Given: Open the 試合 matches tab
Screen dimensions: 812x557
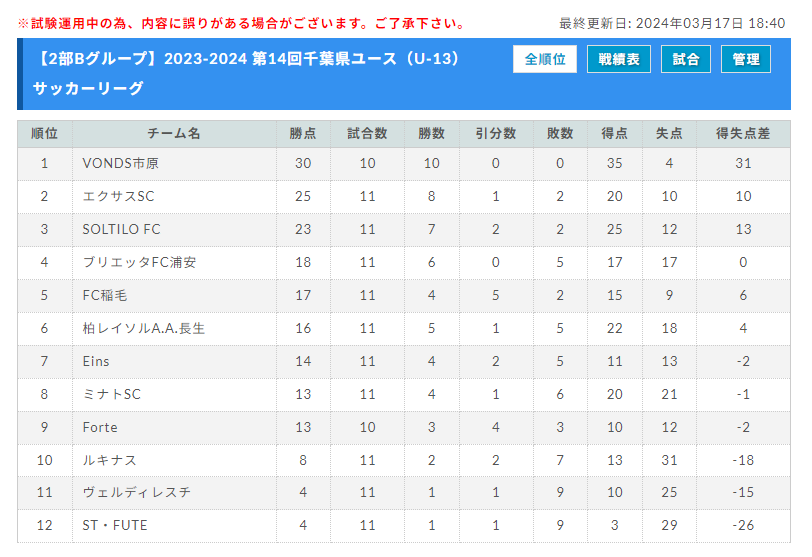Looking at the screenshot, I should (685, 59).
